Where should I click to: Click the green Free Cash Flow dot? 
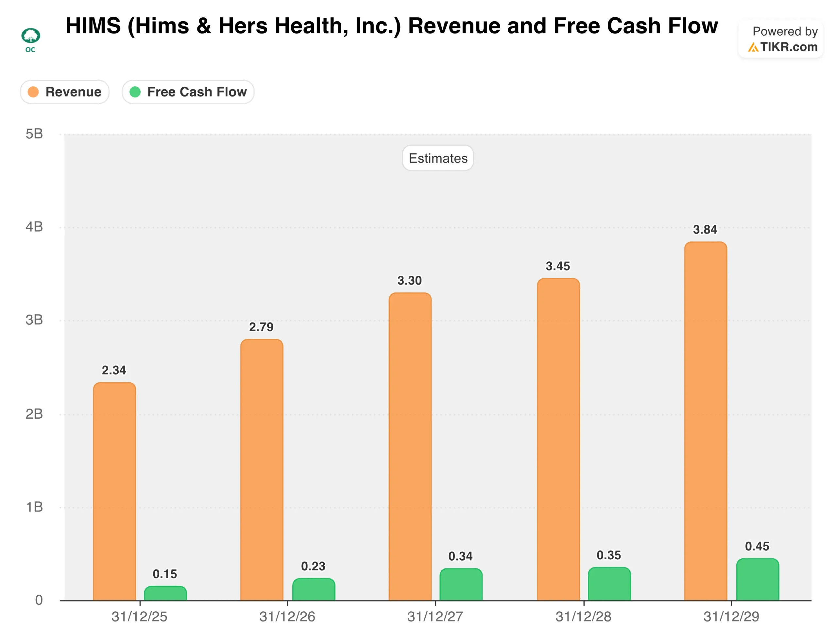tap(135, 92)
